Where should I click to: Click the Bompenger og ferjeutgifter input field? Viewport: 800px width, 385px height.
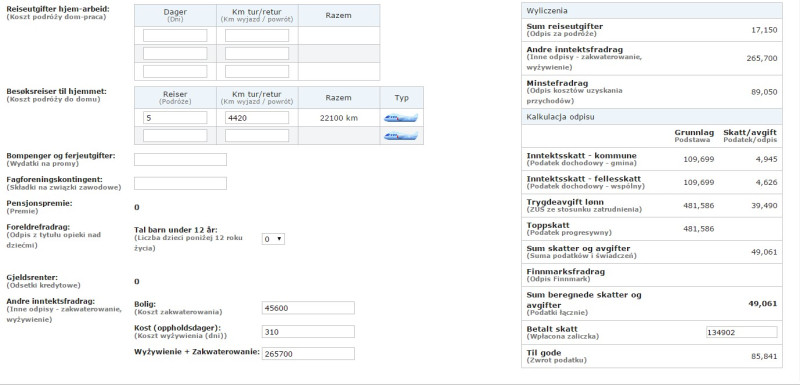(181, 160)
